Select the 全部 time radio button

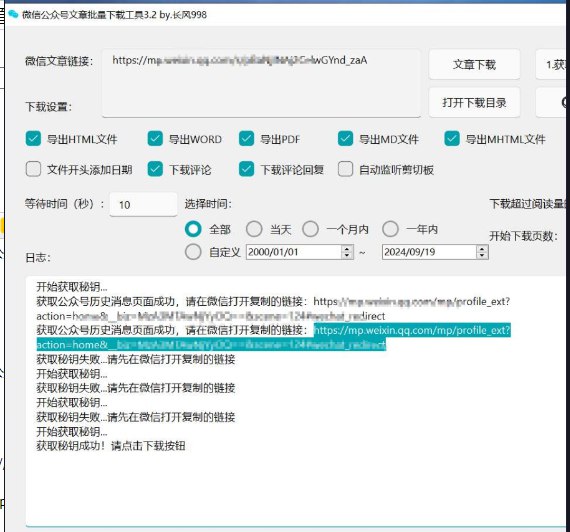[x=193, y=229]
